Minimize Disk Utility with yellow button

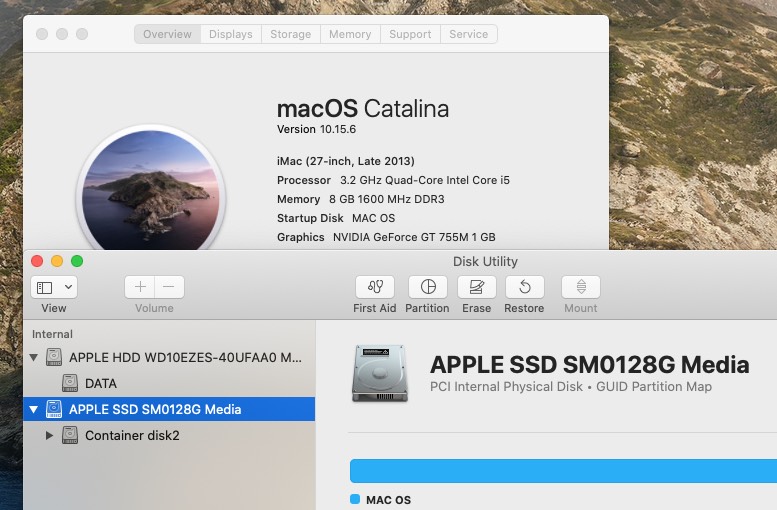click(57, 261)
